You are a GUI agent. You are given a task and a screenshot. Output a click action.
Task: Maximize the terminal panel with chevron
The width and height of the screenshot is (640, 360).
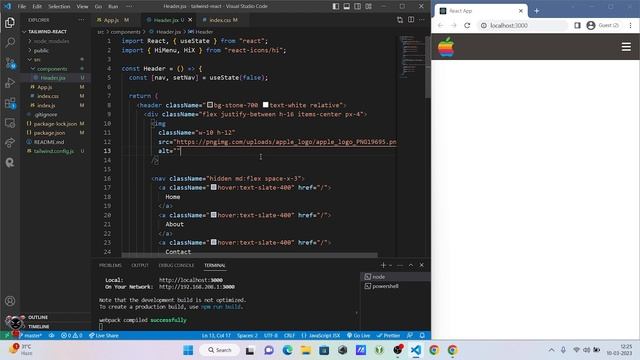coord(411,265)
